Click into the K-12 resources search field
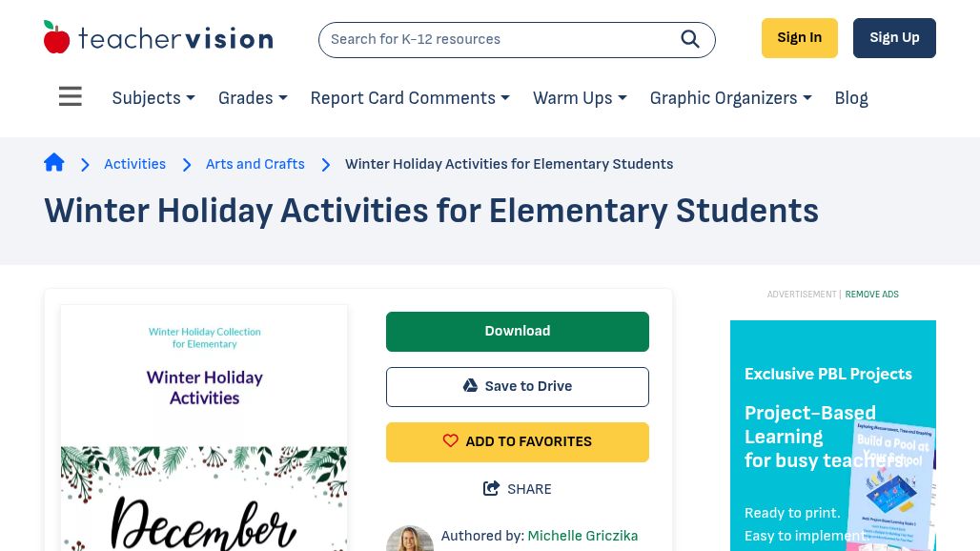The width and height of the screenshot is (980, 551). click(496, 39)
